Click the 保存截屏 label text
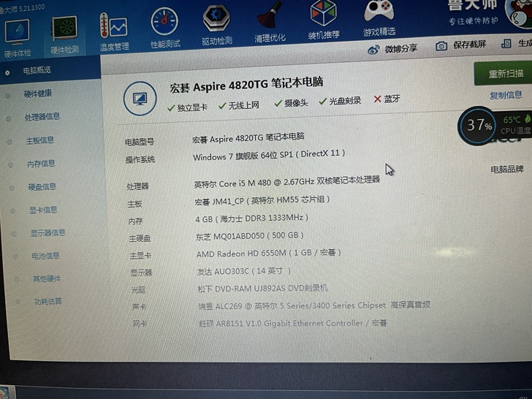 [469, 45]
